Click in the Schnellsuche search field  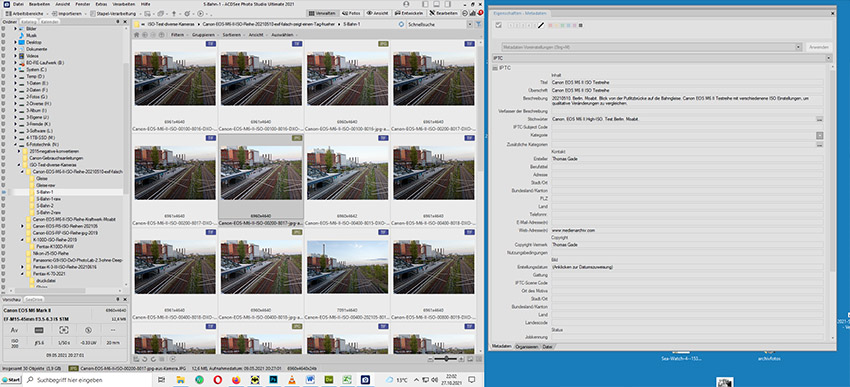[x=437, y=24]
